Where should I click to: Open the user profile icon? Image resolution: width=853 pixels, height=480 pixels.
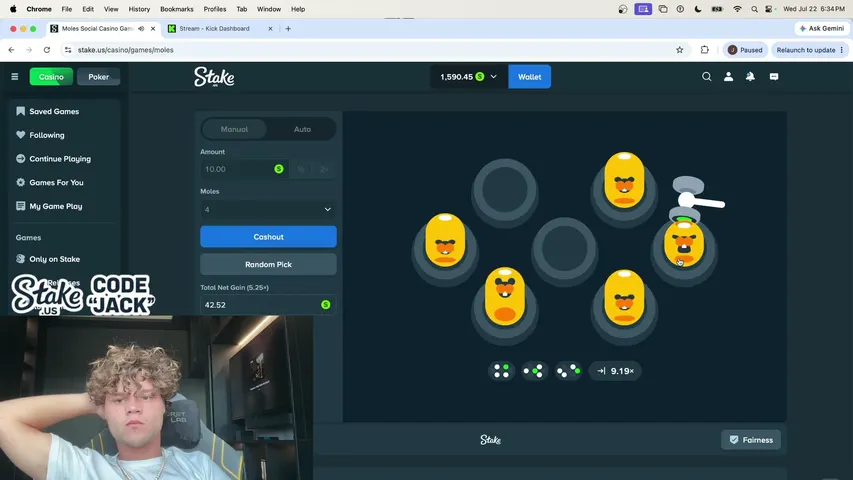coord(728,77)
